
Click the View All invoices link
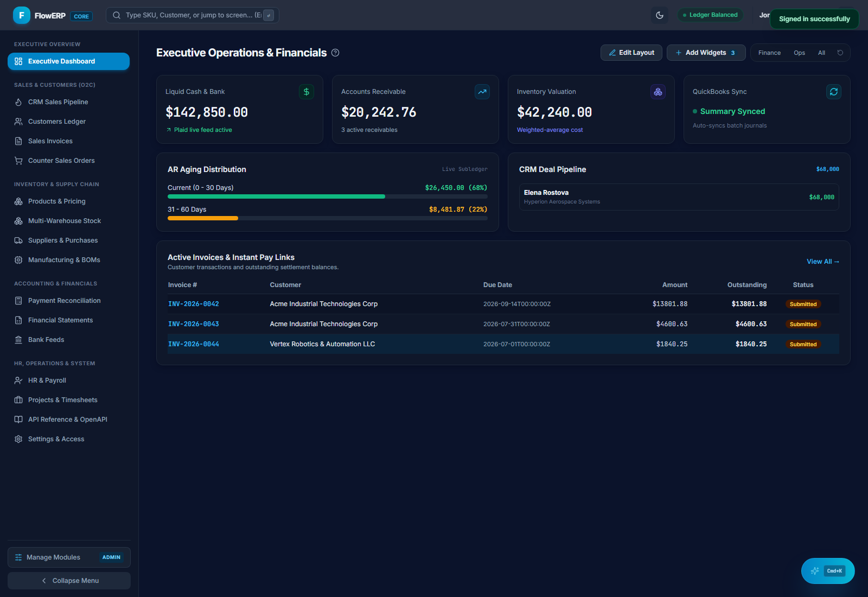823,262
